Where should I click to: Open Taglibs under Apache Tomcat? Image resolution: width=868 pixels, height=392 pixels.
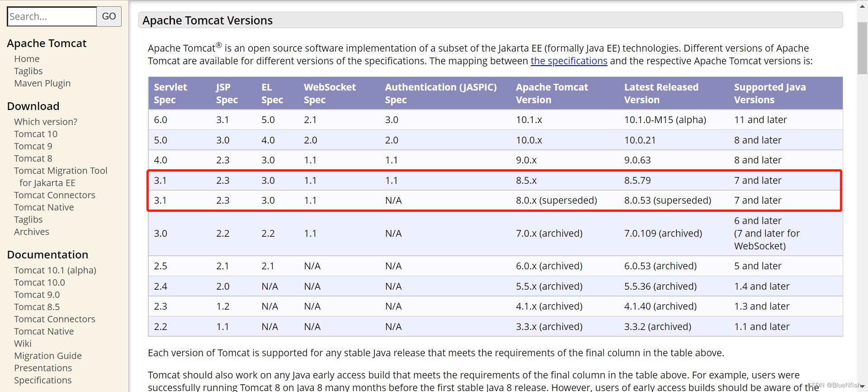pyautogui.click(x=28, y=71)
